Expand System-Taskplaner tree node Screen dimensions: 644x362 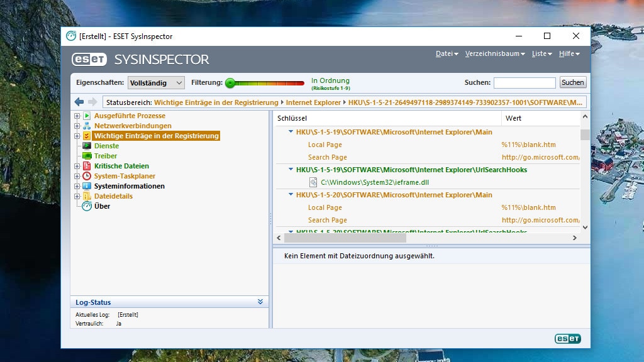point(77,176)
